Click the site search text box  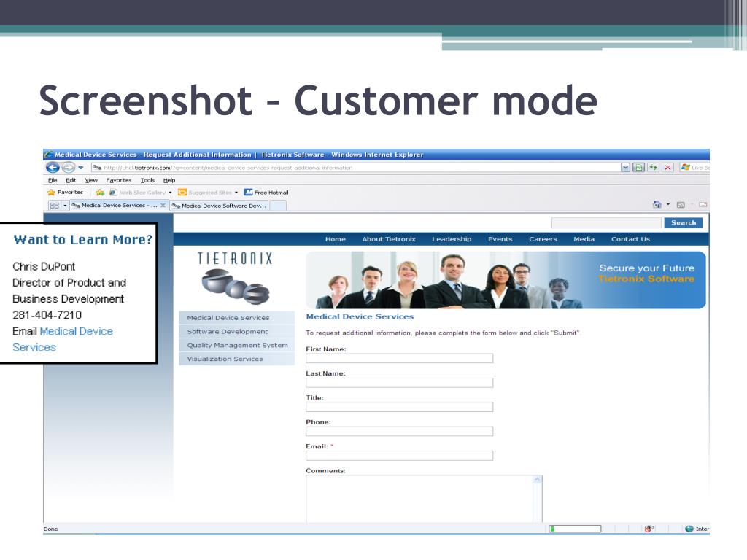point(606,222)
